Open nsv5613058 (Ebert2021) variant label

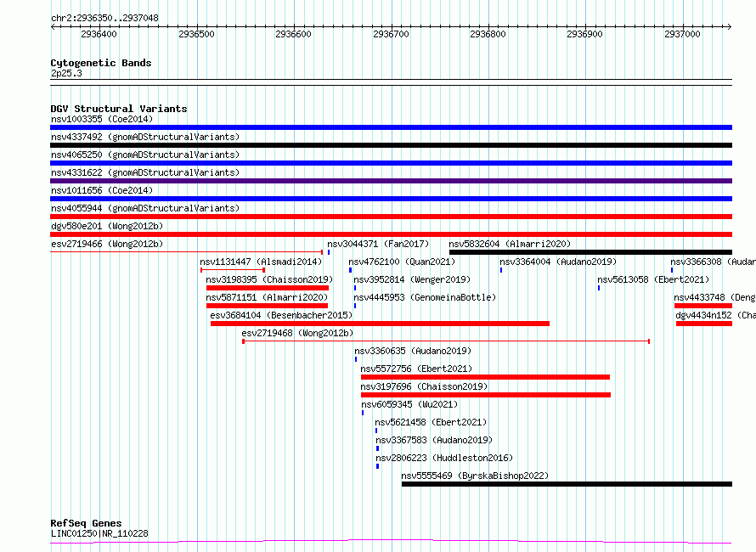click(653, 279)
